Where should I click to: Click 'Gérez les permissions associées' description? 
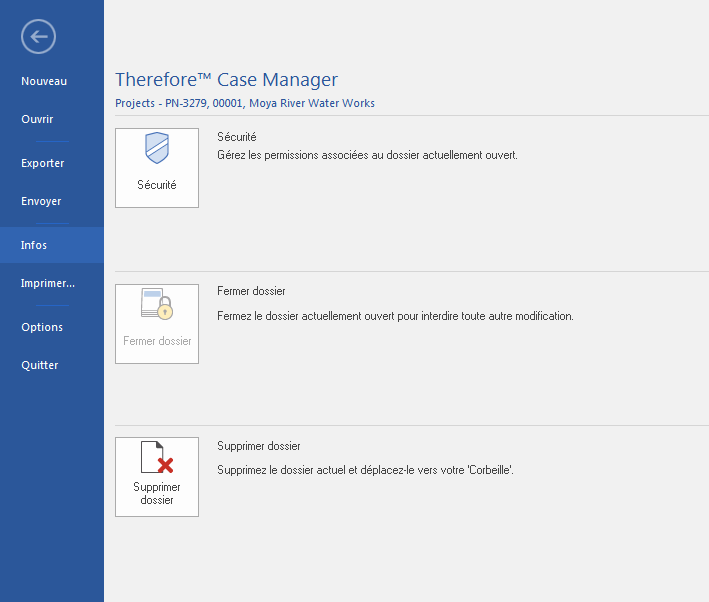click(x=367, y=155)
